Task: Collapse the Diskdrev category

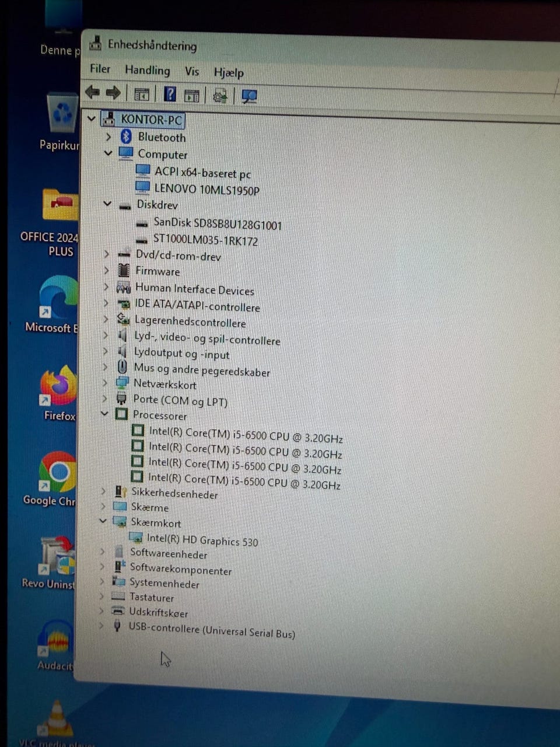Action: pyautogui.click(x=107, y=204)
